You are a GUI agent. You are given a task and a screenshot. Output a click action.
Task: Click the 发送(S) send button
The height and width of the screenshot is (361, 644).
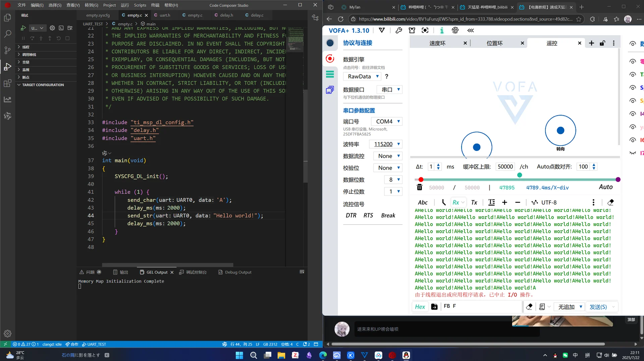[598, 307]
